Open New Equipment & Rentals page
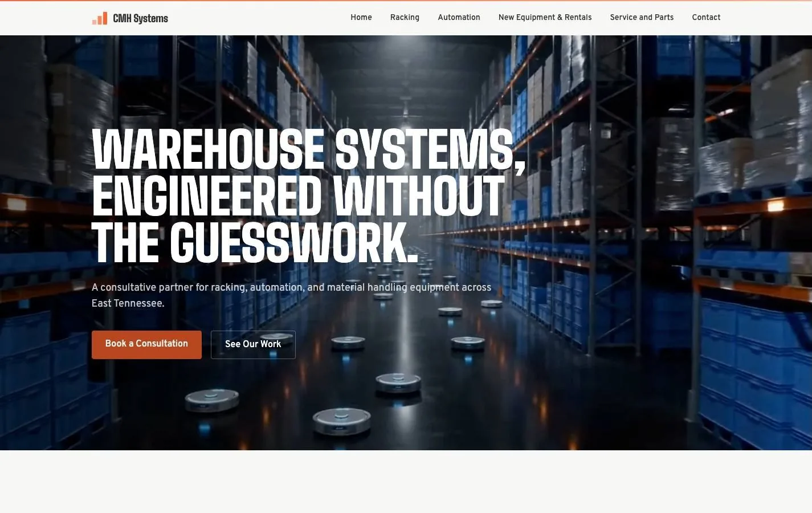The width and height of the screenshot is (812, 513). (x=545, y=18)
